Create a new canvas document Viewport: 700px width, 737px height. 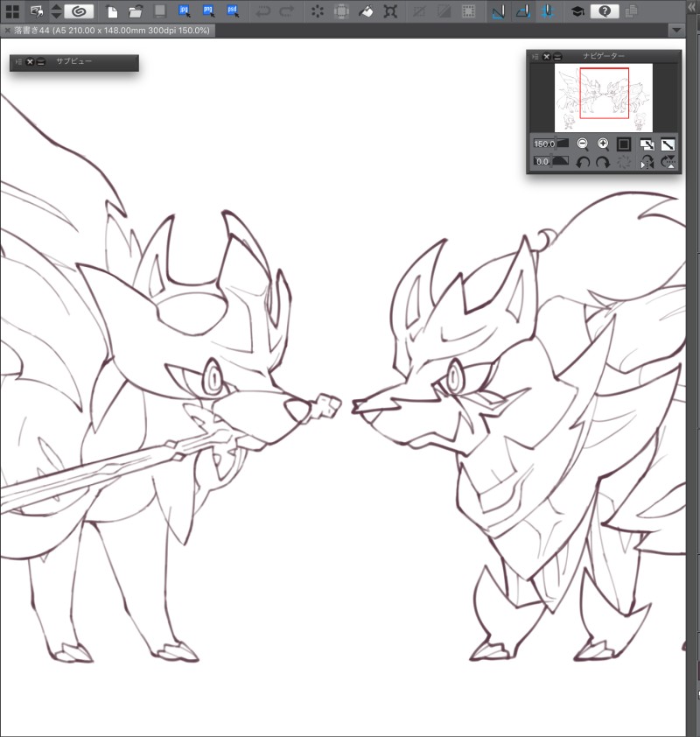(x=112, y=11)
